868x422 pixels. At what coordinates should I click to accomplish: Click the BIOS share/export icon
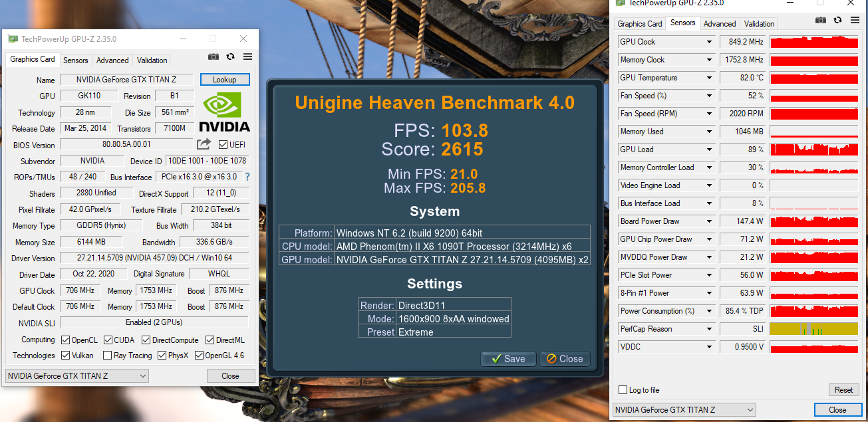pos(204,144)
